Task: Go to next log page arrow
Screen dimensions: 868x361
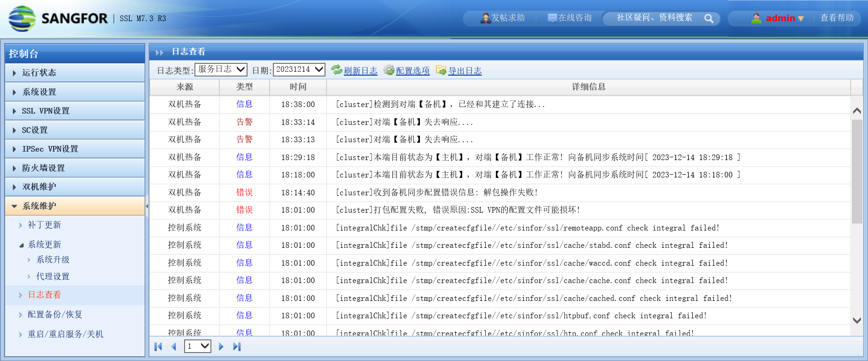Action: [221, 346]
